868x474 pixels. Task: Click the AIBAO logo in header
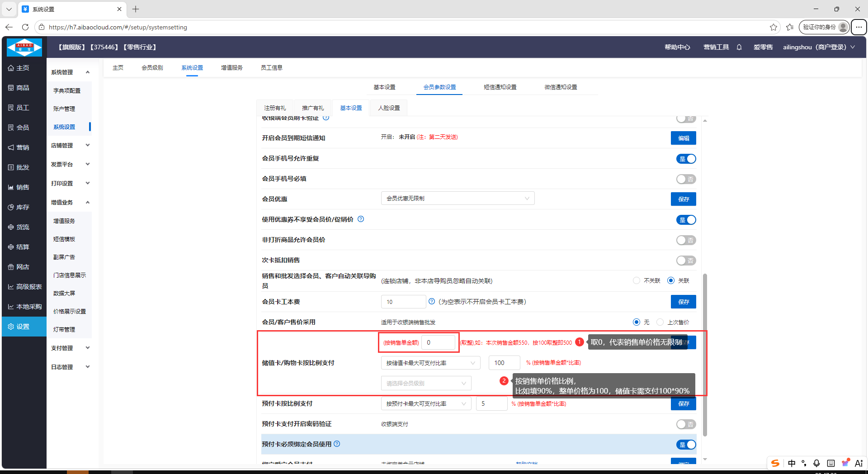pos(24,47)
